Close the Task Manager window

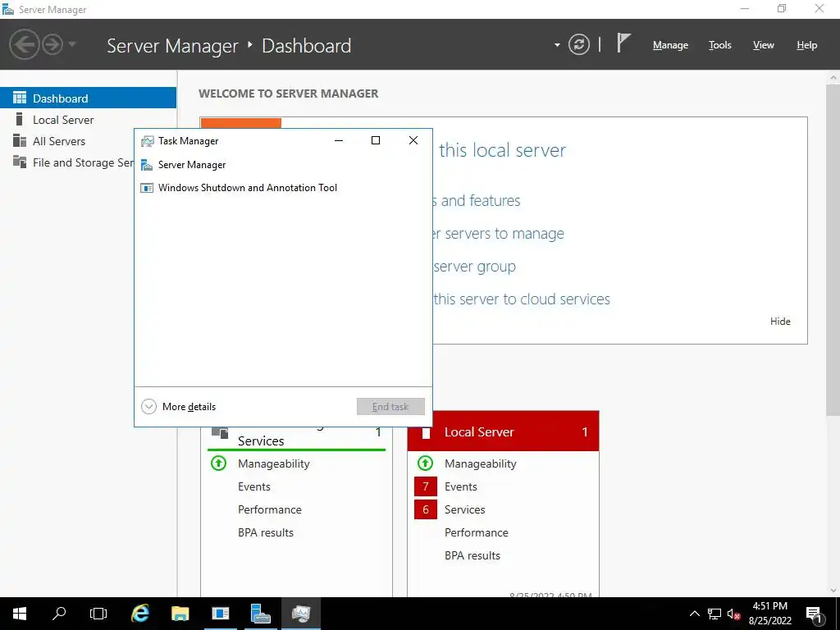point(413,140)
